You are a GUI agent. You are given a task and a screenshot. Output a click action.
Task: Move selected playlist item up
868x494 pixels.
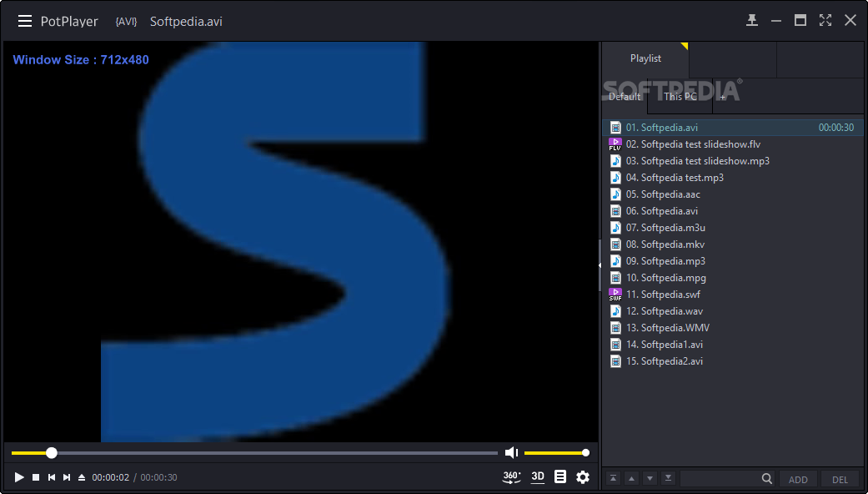coord(632,478)
